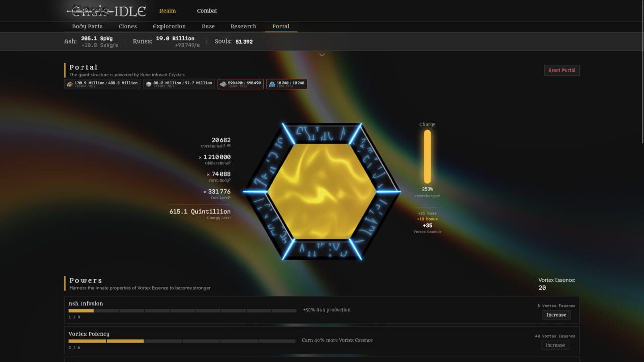Click the crystal amount 10240 / 10240
This screenshot has height=362, width=644.
290,83
